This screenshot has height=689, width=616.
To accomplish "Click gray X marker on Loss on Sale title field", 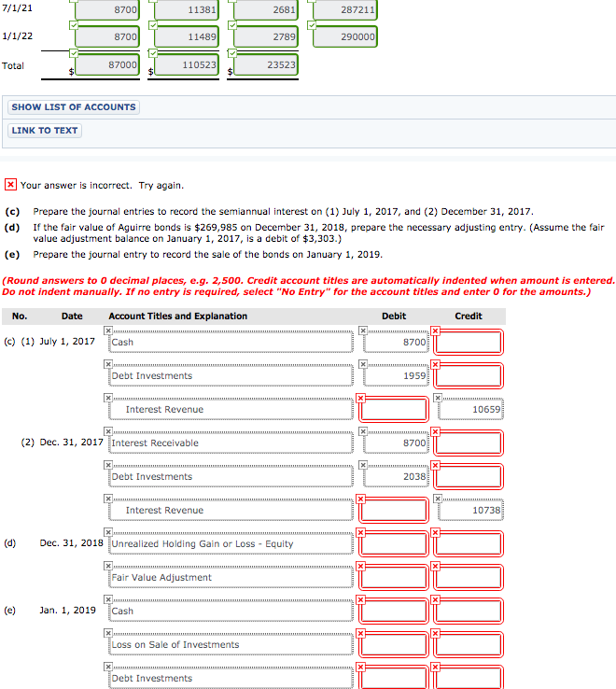I will pyautogui.click(x=108, y=633).
